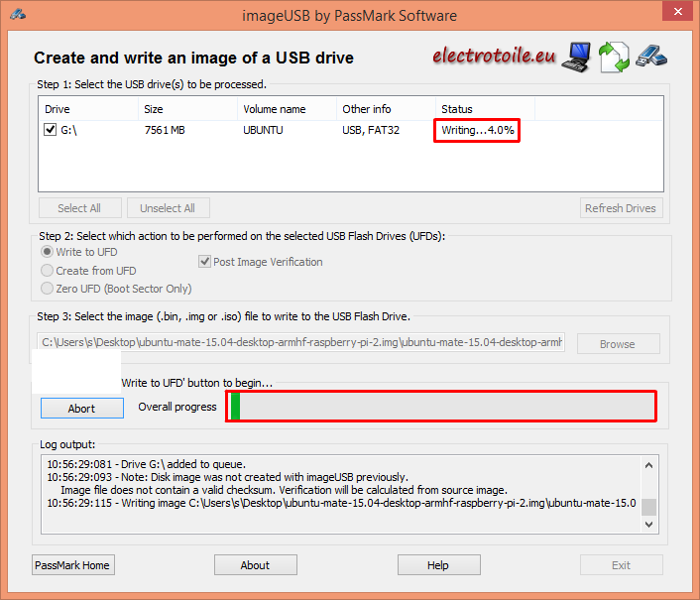Image resolution: width=700 pixels, height=600 pixels.
Task: Click the Refresh Drives button
Action: (x=622, y=208)
